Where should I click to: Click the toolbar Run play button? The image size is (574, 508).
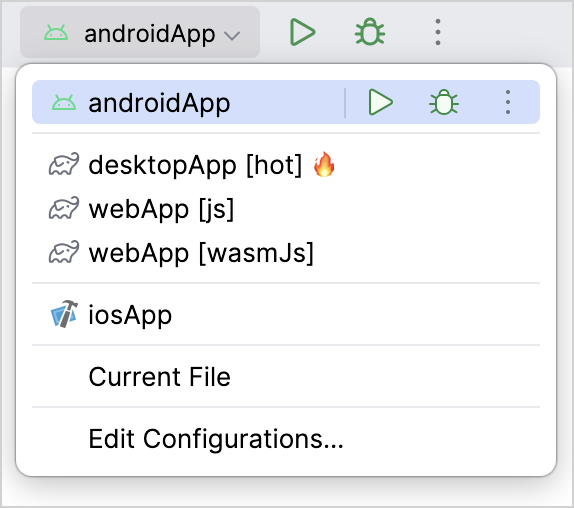[302, 33]
